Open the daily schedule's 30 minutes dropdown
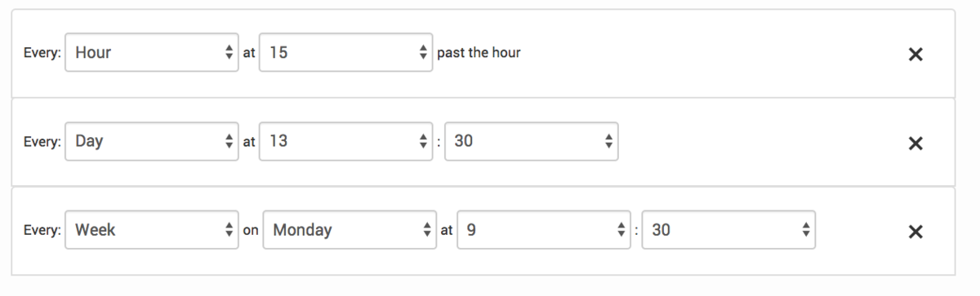Image resolution: width=980 pixels, height=296 pixels. 532,142
